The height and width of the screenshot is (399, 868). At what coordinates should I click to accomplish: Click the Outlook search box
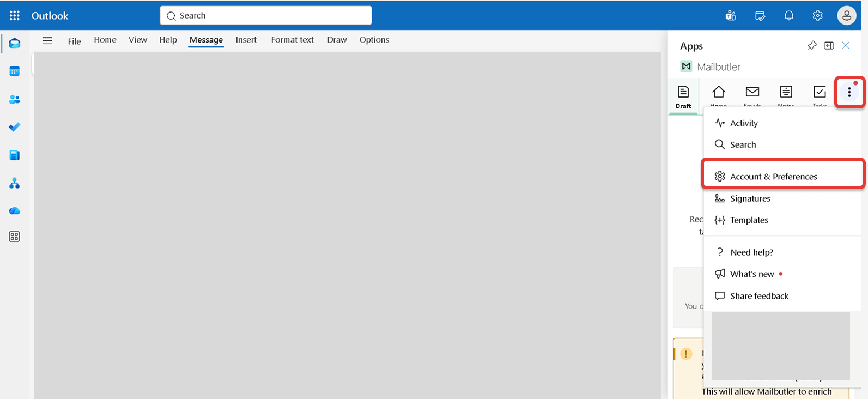[266, 15]
